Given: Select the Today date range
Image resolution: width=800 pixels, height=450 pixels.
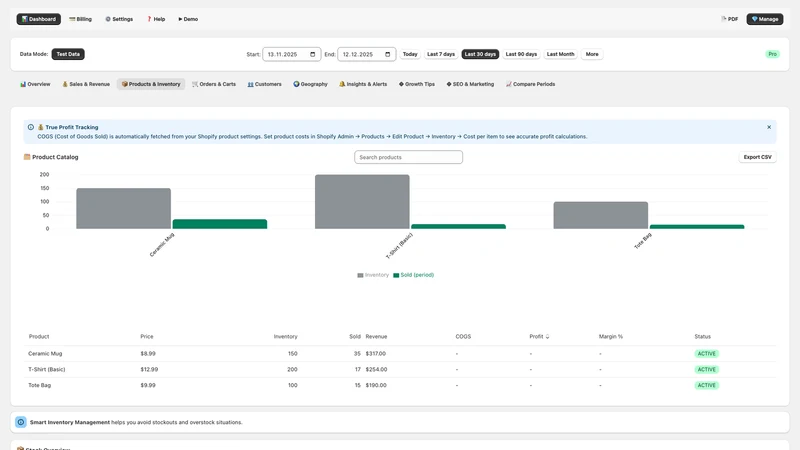Looking at the screenshot, I should pyautogui.click(x=410, y=54).
